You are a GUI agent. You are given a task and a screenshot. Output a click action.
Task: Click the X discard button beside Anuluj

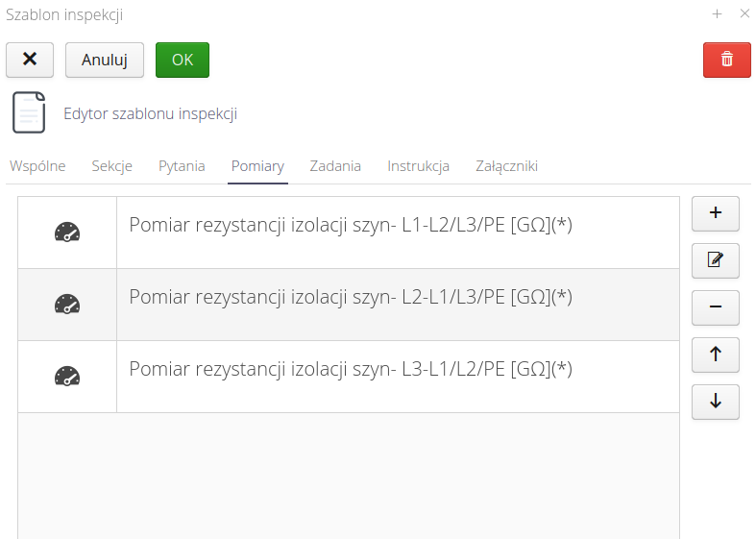pos(30,60)
